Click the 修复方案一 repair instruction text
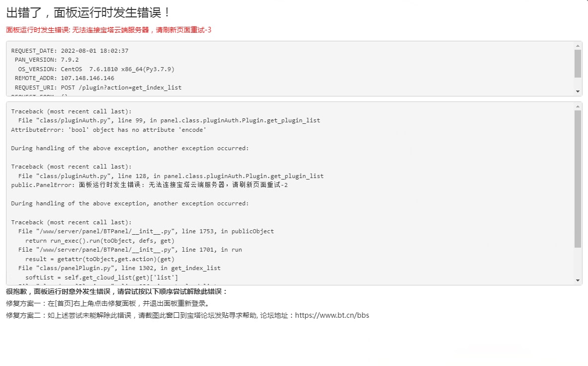Viewport: 588px width, 366px height. pyautogui.click(x=108, y=303)
